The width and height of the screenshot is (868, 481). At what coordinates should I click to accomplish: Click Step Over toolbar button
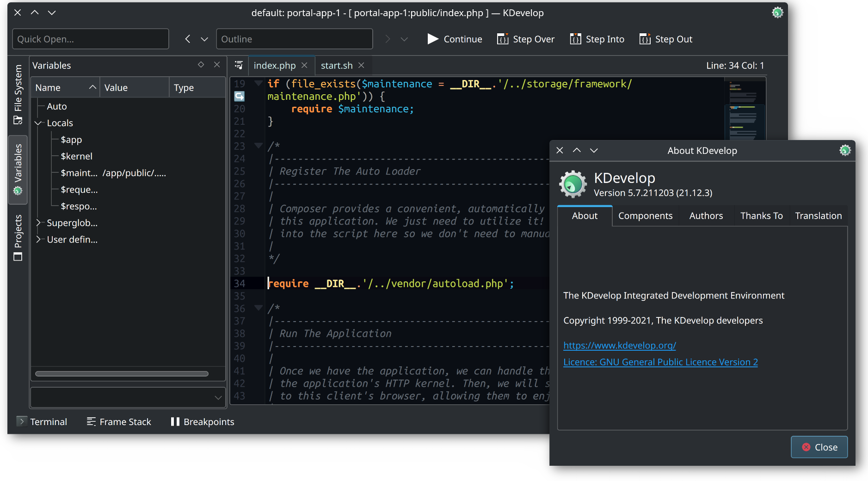(x=525, y=39)
